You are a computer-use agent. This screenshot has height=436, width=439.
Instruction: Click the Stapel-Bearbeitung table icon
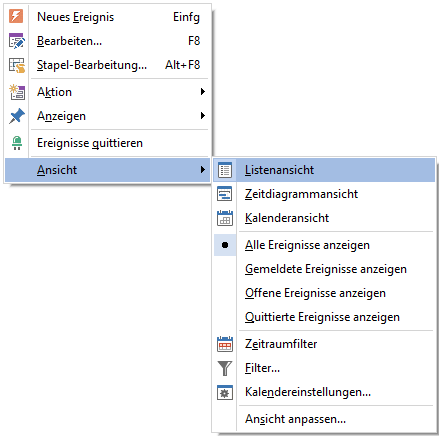point(17,65)
